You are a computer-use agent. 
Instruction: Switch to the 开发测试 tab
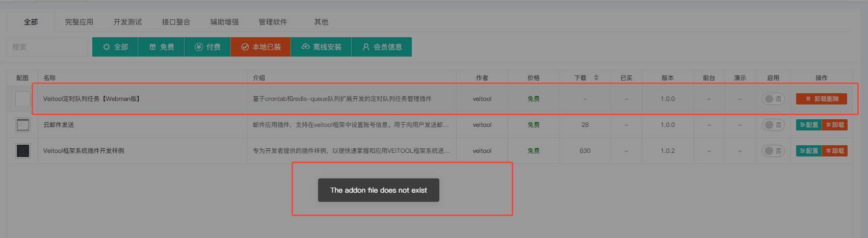(127, 22)
